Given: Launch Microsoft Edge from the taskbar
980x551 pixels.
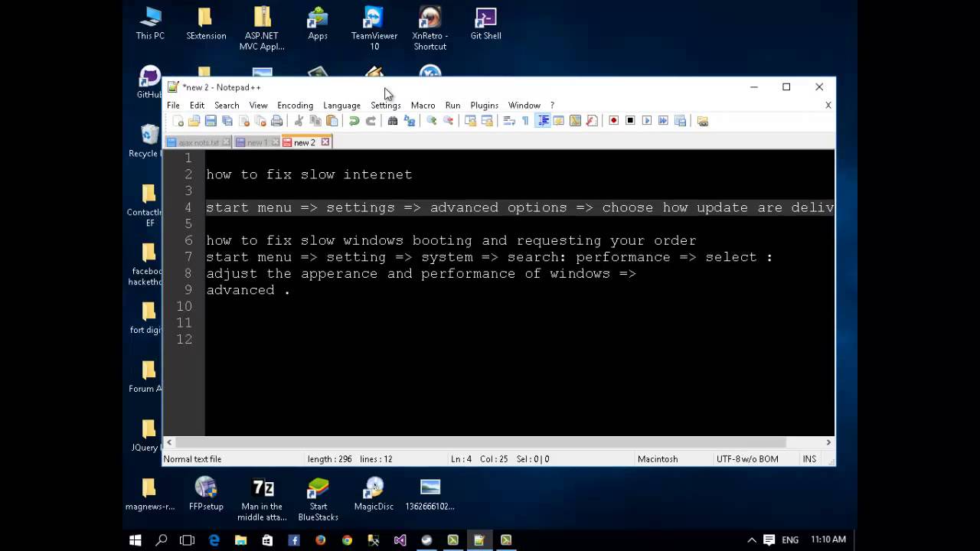Looking at the screenshot, I should 214,540.
